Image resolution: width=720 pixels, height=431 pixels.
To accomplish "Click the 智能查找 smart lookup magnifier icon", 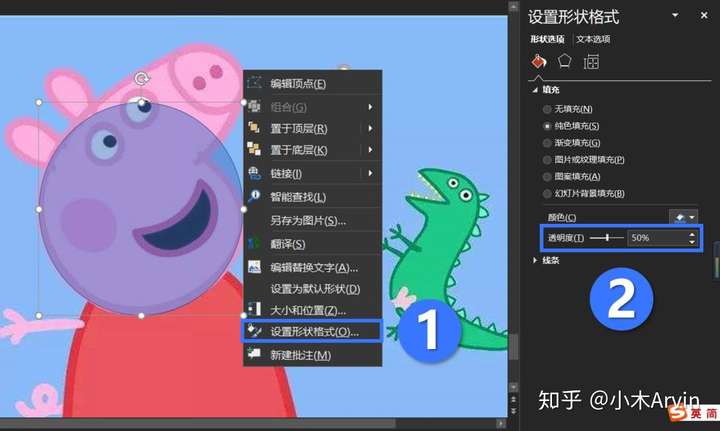I will pos(254,196).
